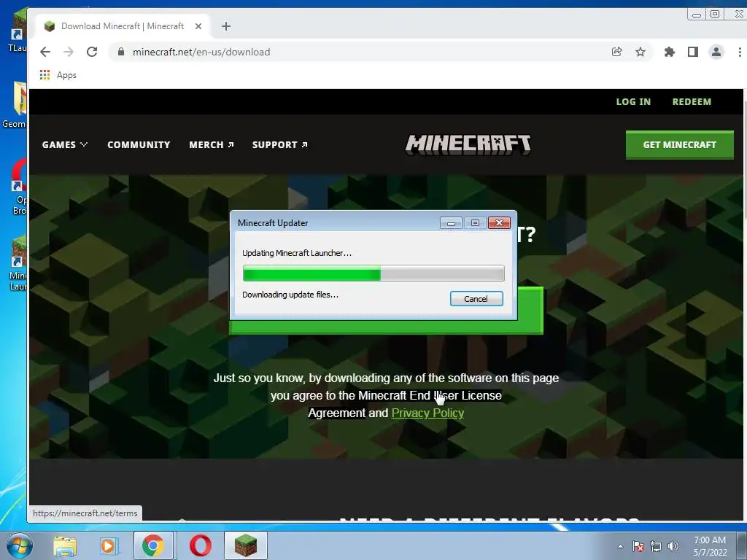
Task: Minimize the Chrome window
Action: click(x=697, y=14)
